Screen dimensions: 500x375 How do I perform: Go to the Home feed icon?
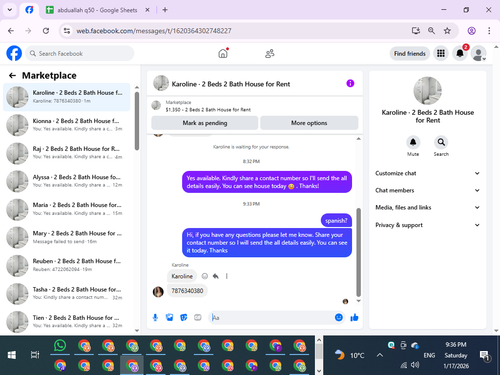223,53
